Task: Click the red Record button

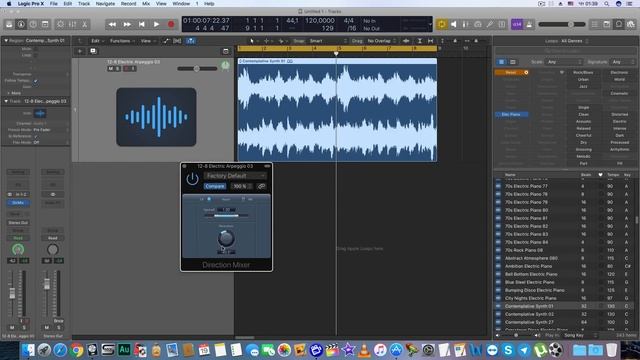Action: [x=171, y=24]
